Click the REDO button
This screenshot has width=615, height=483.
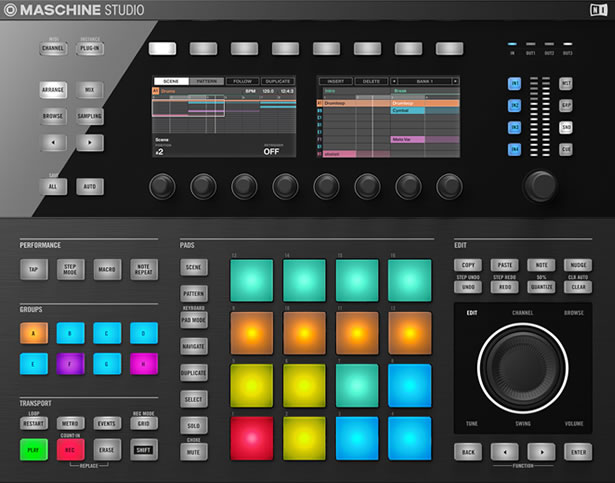(x=505, y=287)
